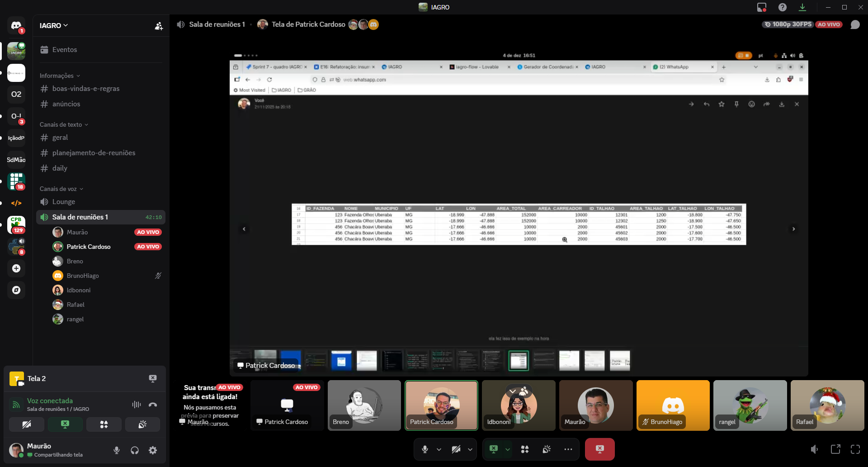868x467 pixels.
Task: Toggle microphone mute in the call bar
Action: point(425,449)
